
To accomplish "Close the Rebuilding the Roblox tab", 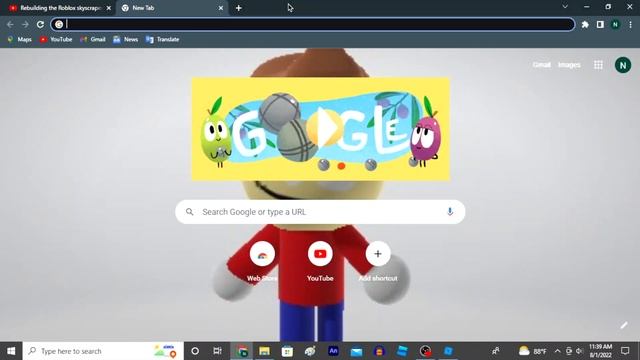I will 109,8.
